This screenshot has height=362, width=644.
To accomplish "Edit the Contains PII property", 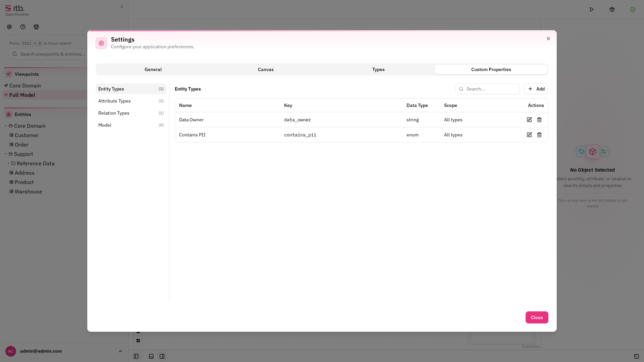I will tap(529, 135).
